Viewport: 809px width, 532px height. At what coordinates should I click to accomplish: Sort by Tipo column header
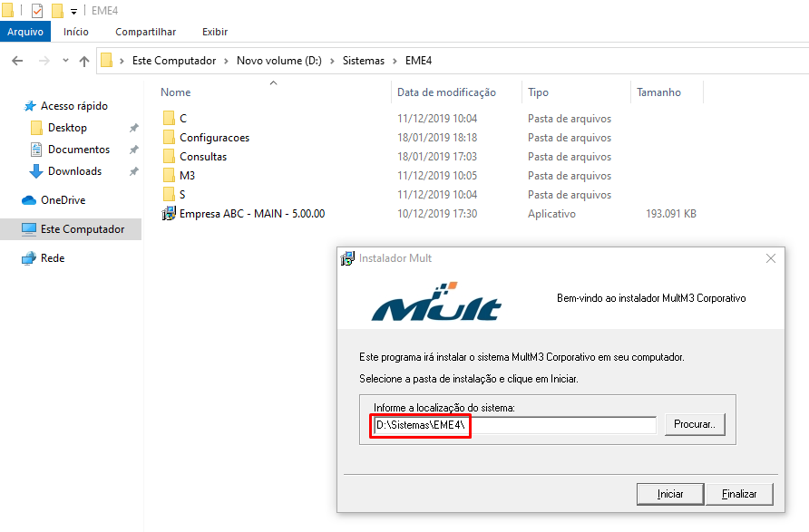pos(538,92)
